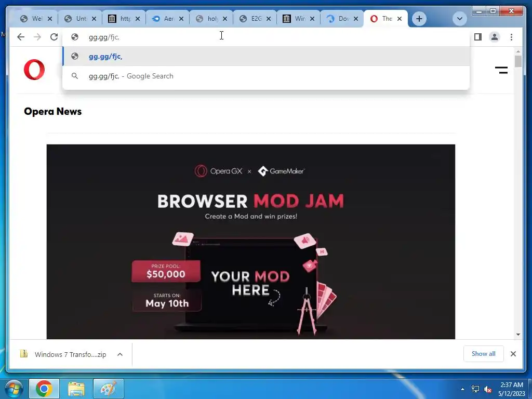Click the muted volume tray icon
Viewport: 532px width, 399px height.
tap(488, 389)
